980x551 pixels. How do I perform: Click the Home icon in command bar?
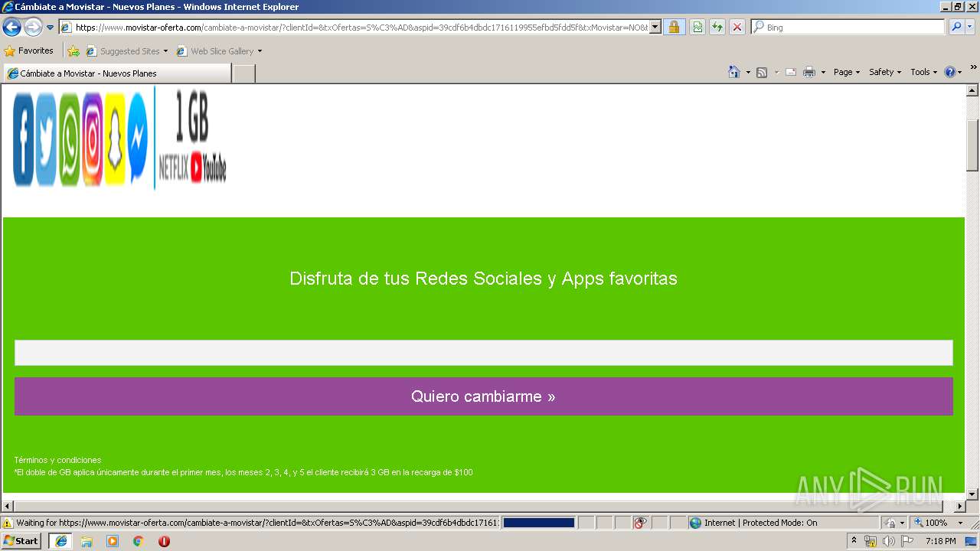734,72
